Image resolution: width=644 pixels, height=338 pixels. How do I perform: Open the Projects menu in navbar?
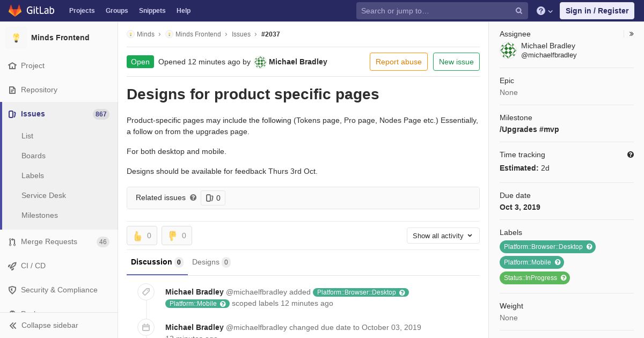tap(82, 11)
